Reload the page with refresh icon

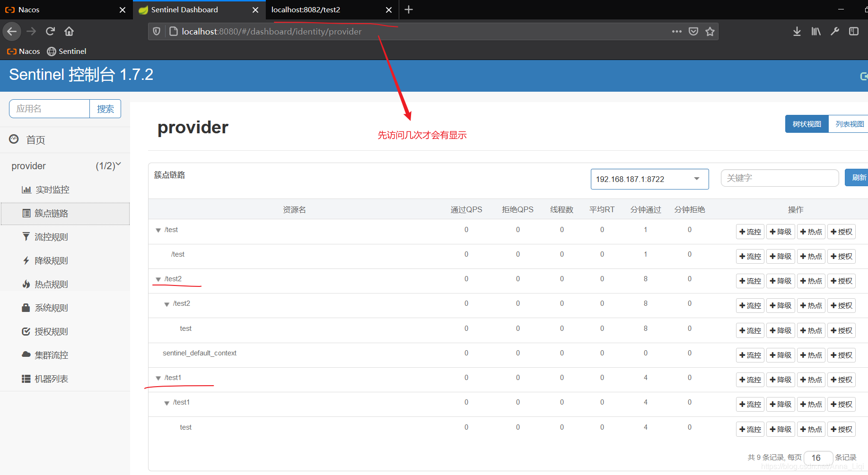[50, 31]
